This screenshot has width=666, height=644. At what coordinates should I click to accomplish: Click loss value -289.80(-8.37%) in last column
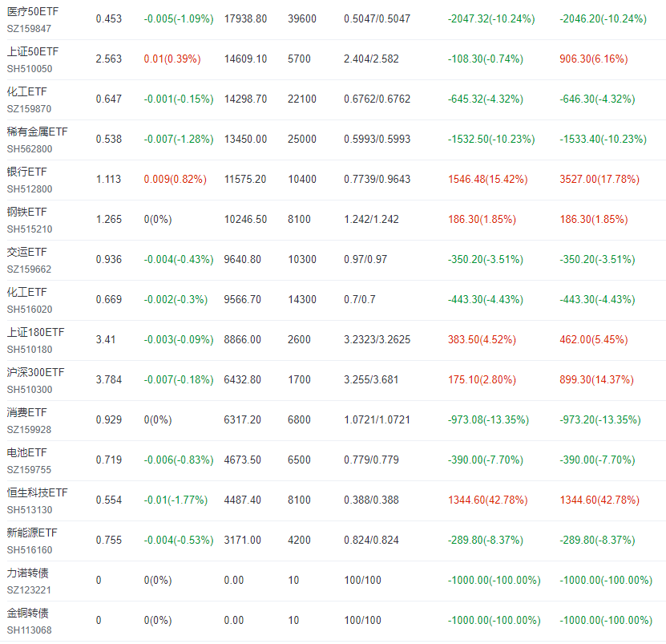pyautogui.click(x=597, y=540)
